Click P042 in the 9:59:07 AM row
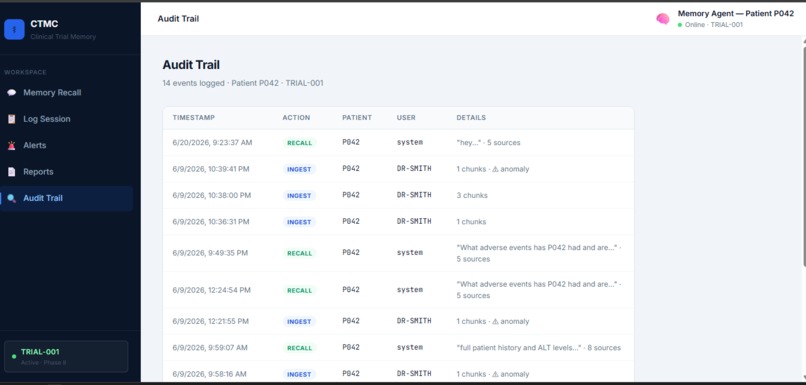Image resolution: width=806 pixels, height=385 pixels. pyautogui.click(x=351, y=347)
